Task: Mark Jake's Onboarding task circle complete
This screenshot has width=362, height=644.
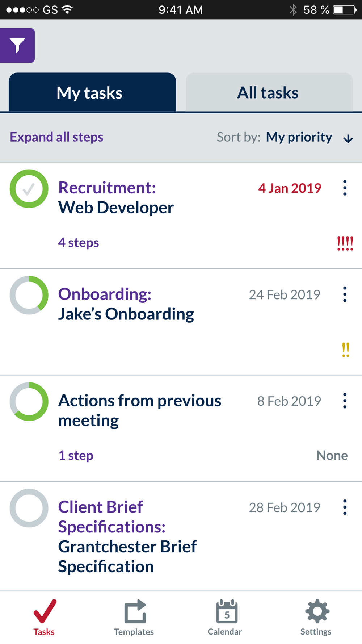Action: tap(29, 295)
